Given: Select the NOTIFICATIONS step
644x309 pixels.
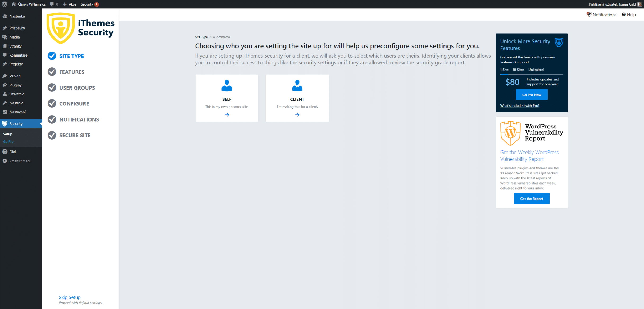Looking at the screenshot, I should click(73, 119).
